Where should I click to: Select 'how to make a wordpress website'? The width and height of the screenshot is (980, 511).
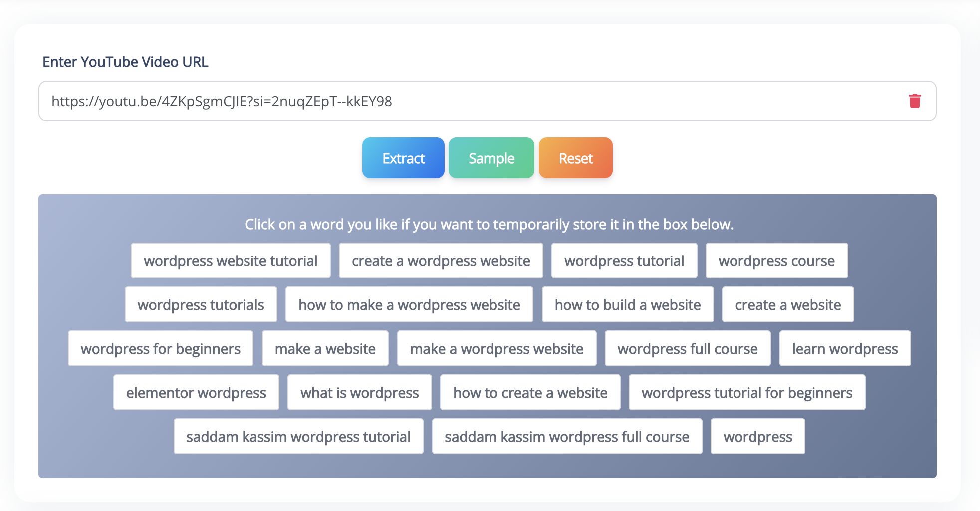coord(409,304)
